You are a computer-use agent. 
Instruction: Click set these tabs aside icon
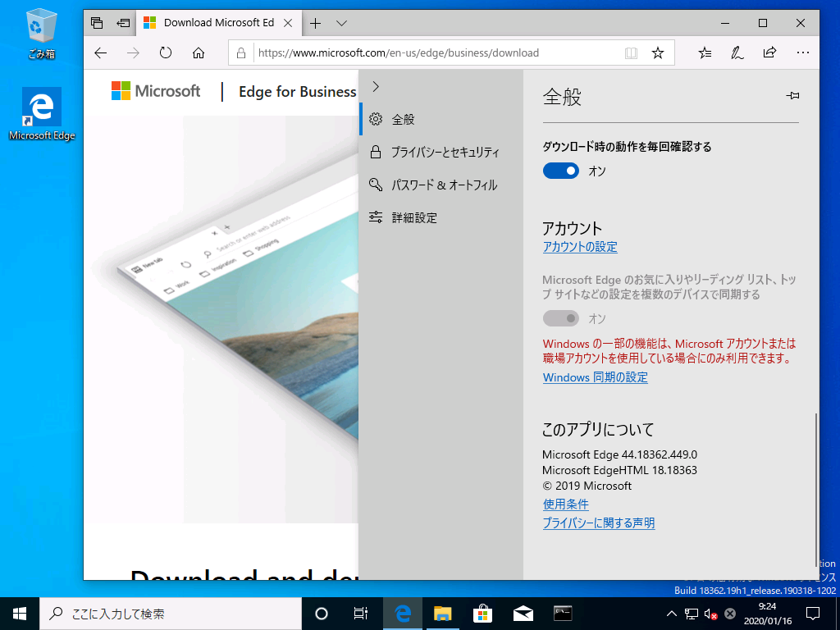[123, 23]
